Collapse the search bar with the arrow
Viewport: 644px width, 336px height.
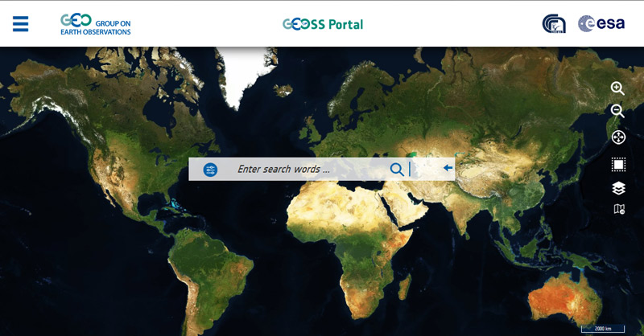(448, 168)
